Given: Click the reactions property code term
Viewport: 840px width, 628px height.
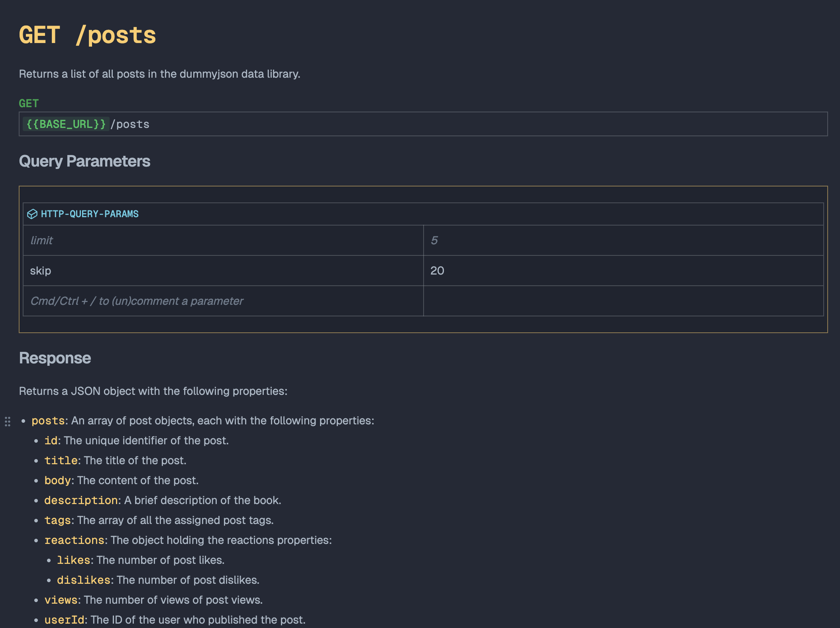Looking at the screenshot, I should 74,540.
